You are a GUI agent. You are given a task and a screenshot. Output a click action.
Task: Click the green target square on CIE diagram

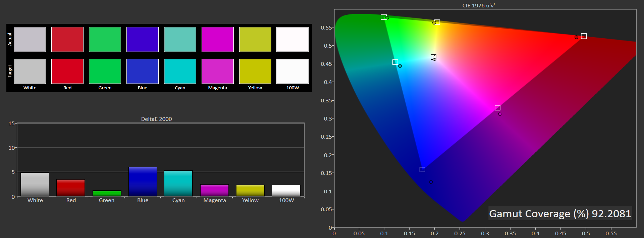(x=383, y=17)
